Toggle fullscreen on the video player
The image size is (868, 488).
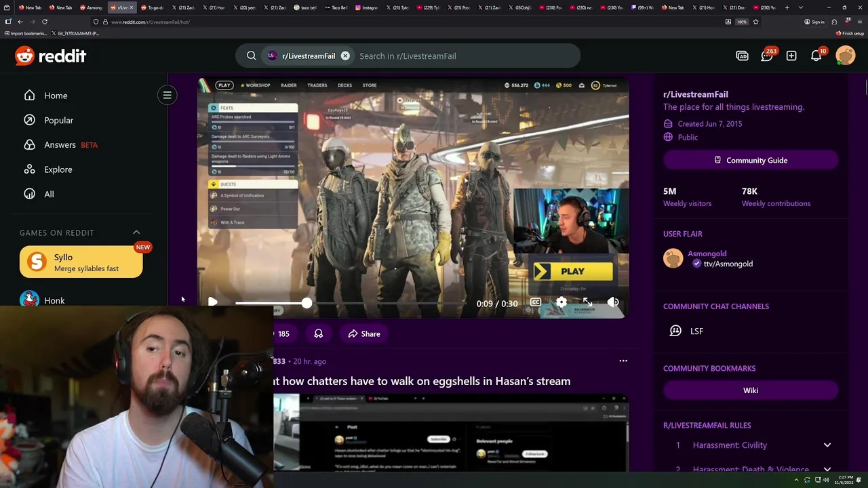click(x=587, y=303)
